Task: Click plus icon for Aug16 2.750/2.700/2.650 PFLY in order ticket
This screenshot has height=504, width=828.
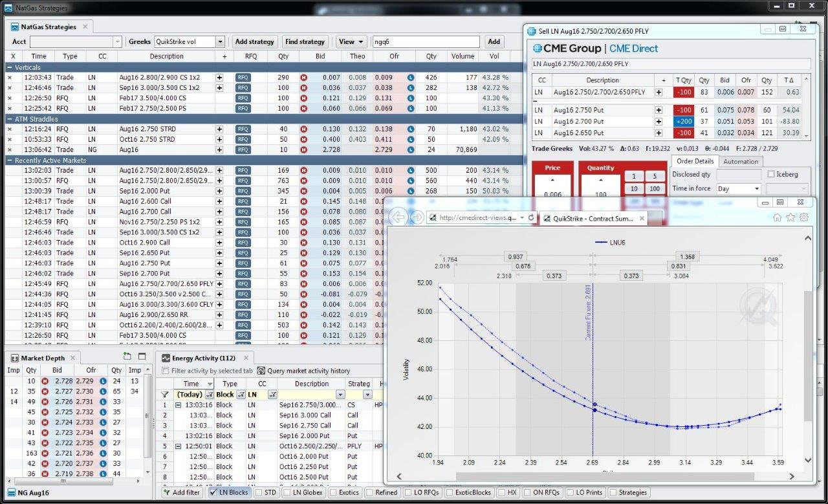Action: click(x=659, y=93)
